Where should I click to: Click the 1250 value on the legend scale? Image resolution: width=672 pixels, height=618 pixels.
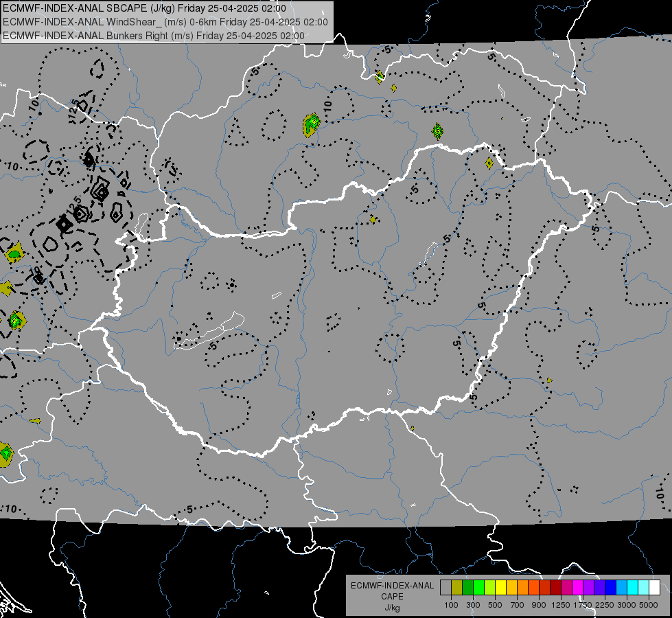(x=561, y=605)
